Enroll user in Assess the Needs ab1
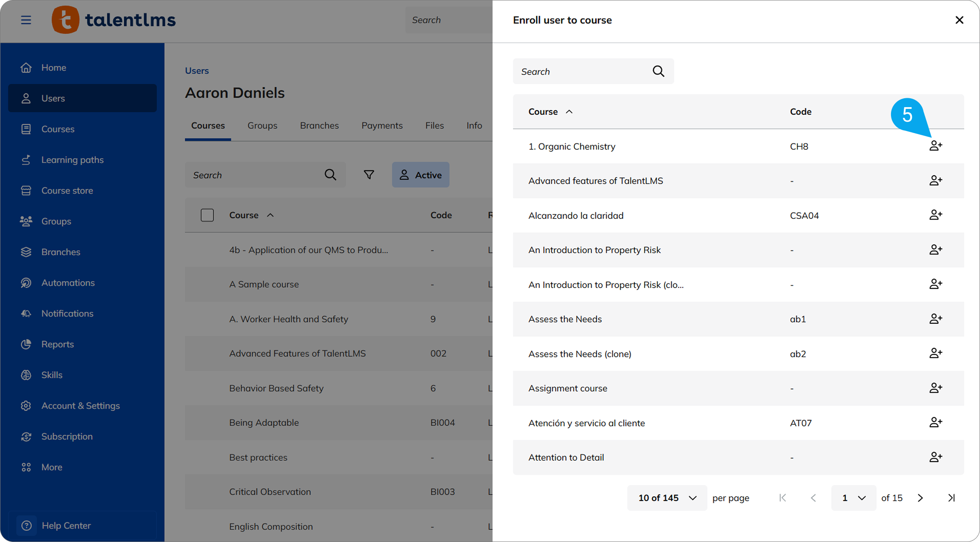 [x=935, y=319]
